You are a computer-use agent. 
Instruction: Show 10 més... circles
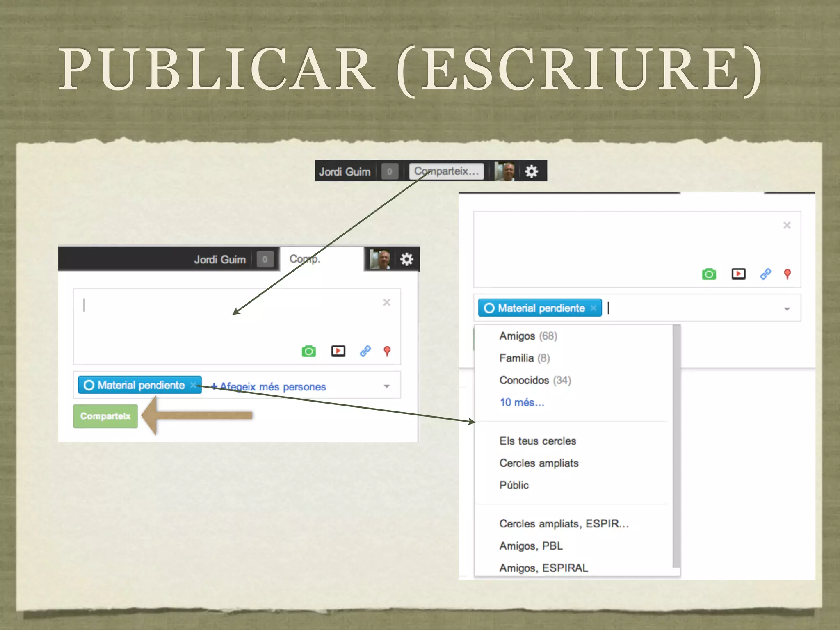[x=522, y=402]
